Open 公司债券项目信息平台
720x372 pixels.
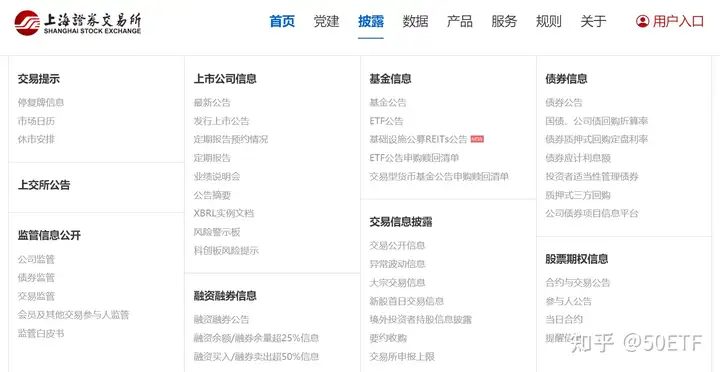point(592,213)
